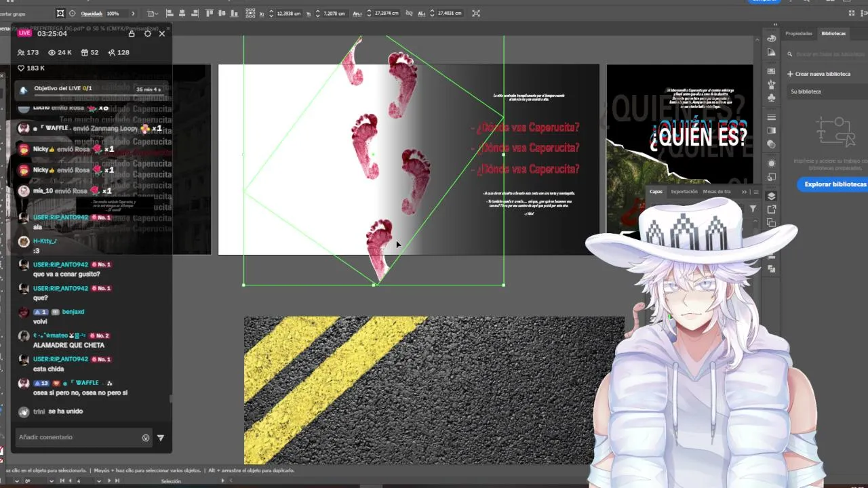Align objects to vertical top

click(x=210, y=14)
